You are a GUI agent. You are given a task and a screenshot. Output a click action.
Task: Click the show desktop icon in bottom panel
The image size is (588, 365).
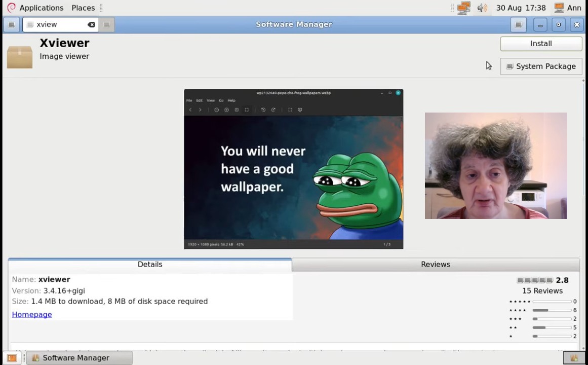(x=12, y=358)
